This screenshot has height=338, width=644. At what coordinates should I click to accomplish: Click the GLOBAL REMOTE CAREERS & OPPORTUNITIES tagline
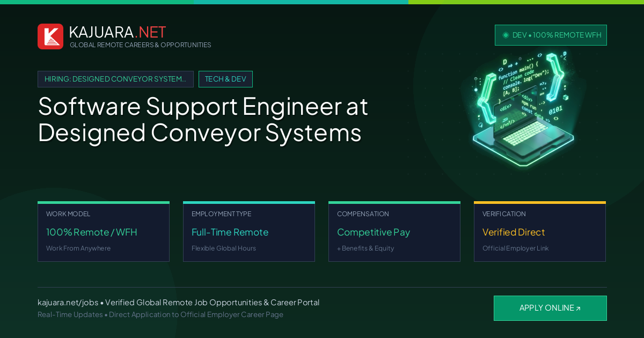141,45
